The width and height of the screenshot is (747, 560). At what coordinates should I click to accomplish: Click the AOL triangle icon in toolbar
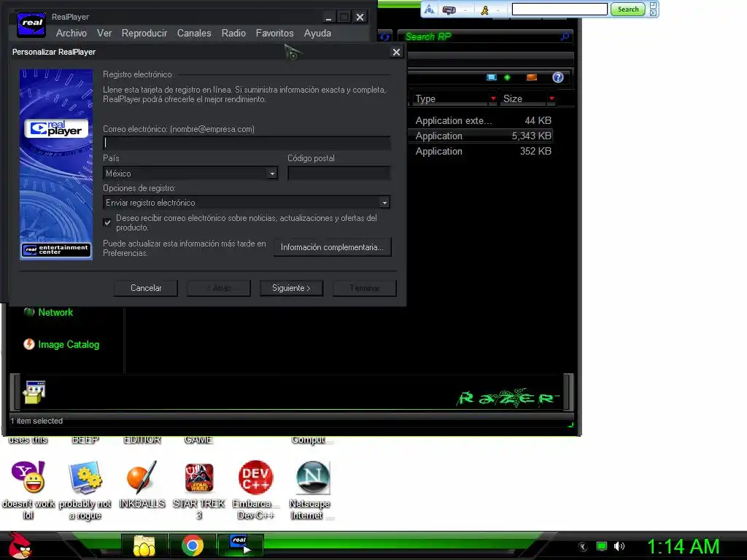coord(429,9)
